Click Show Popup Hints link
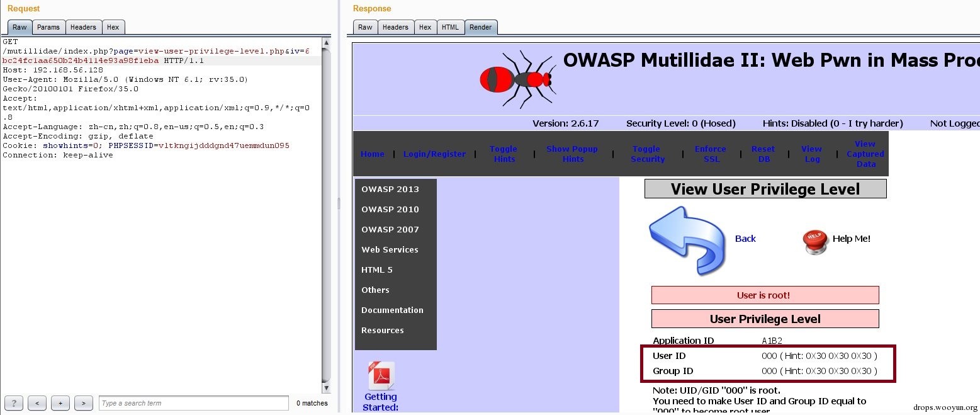980x415 pixels. [572, 154]
